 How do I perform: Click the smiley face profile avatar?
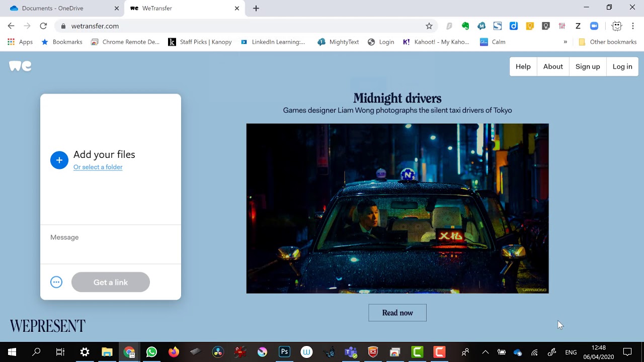[617, 26]
